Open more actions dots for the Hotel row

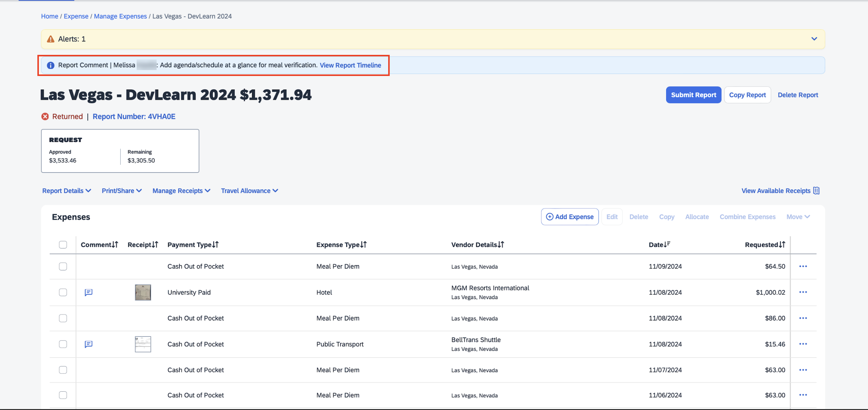[x=803, y=292]
